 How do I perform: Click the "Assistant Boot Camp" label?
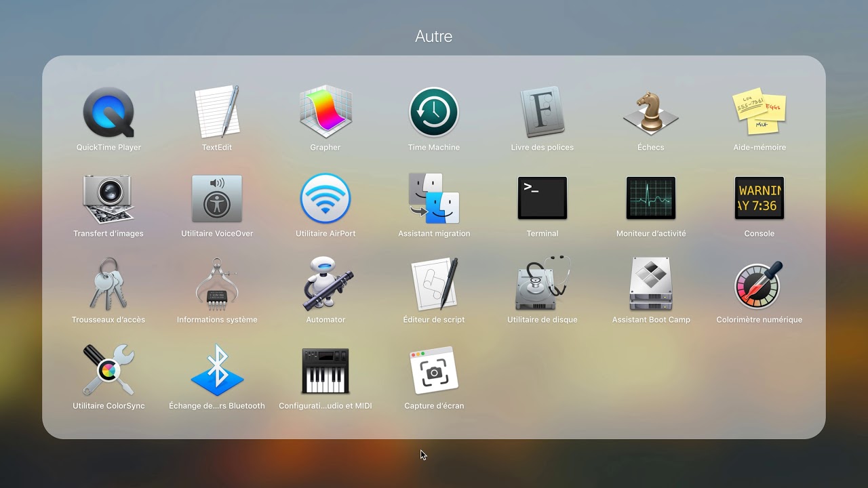coord(651,319)
